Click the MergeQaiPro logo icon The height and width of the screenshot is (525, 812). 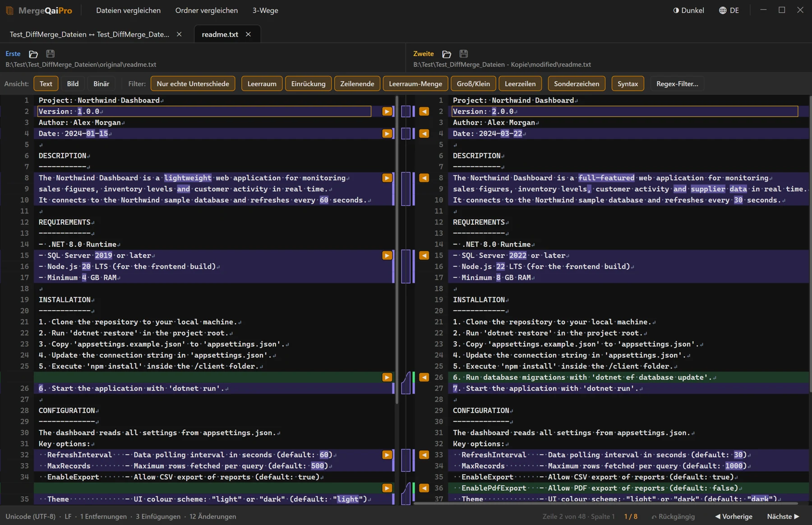point(9,10)
